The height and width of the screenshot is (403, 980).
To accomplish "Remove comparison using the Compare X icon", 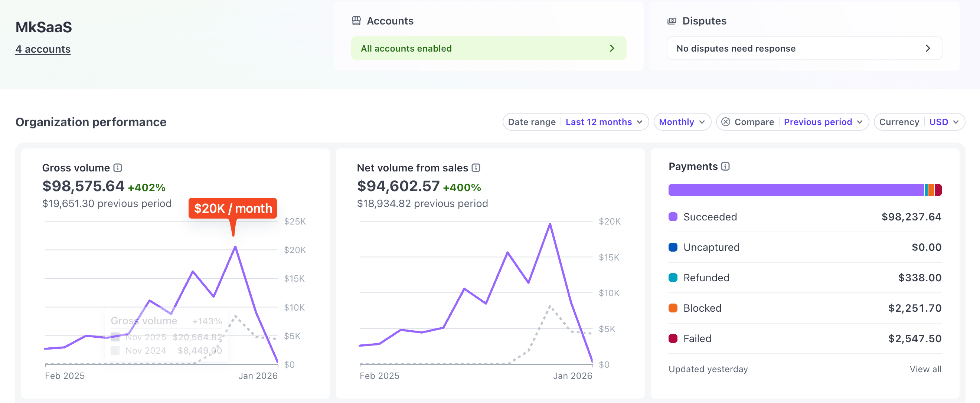I will (x=725, y=122).
